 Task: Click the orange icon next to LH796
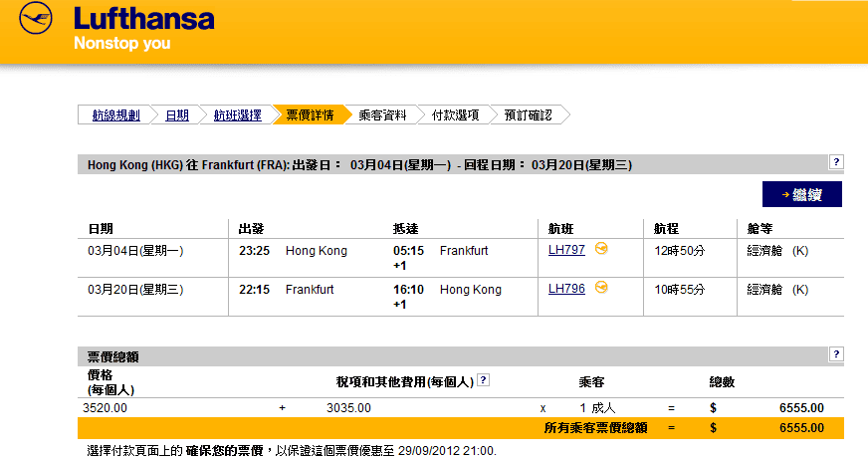coord(601,288)
